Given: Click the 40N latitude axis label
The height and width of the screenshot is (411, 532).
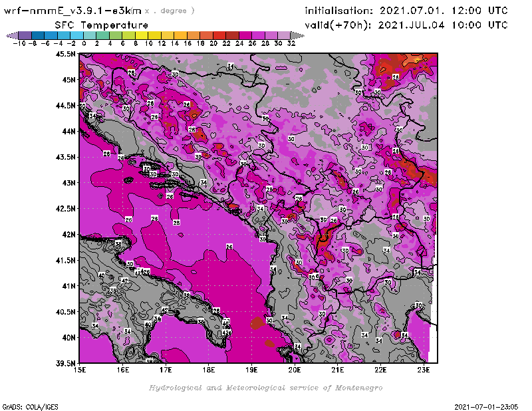Looking at the screenshot, I should 68,338.
